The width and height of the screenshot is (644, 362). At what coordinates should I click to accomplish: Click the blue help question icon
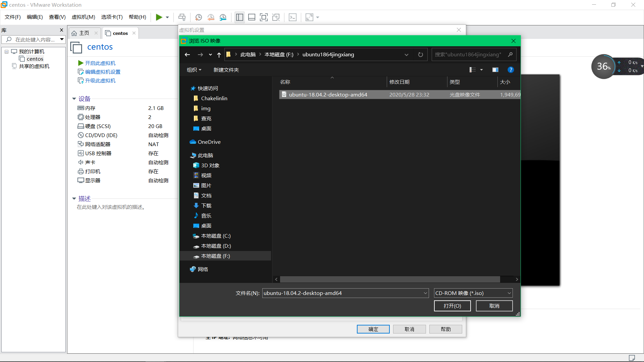[511, 70]
